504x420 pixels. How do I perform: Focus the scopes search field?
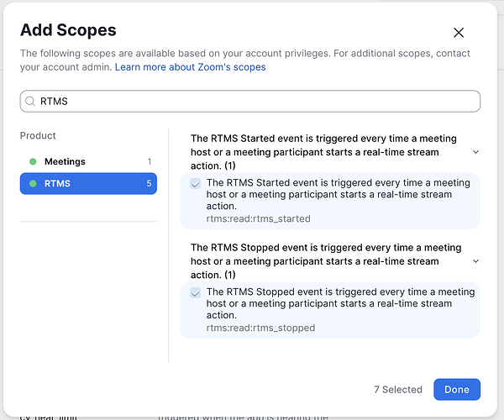pyautogui.click(x=252, y=102)
